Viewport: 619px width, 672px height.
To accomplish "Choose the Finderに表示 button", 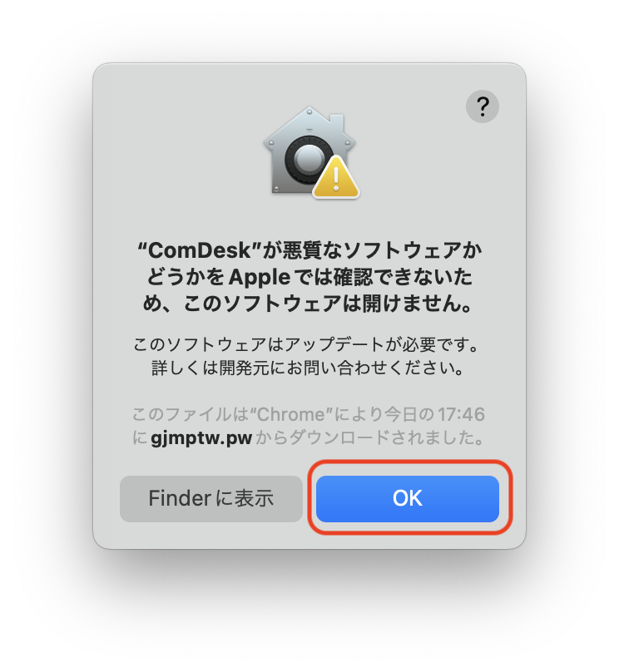I will 210,498.
